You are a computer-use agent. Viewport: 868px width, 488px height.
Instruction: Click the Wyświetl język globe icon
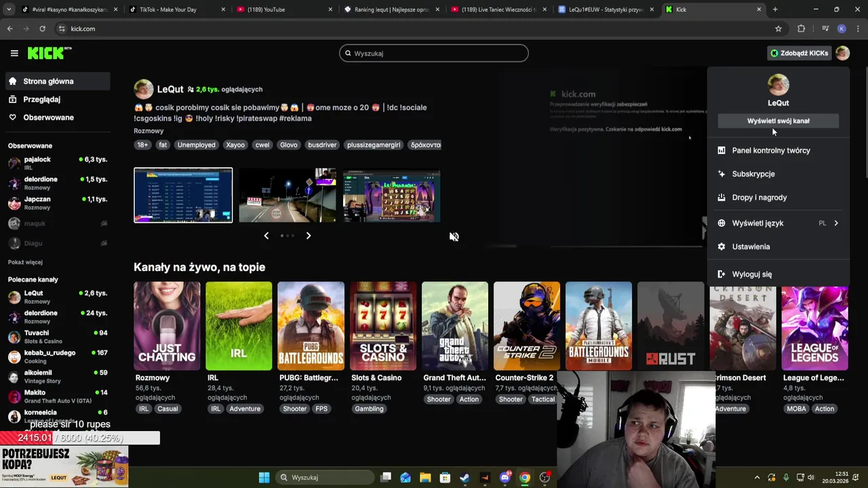click(722, 223)
